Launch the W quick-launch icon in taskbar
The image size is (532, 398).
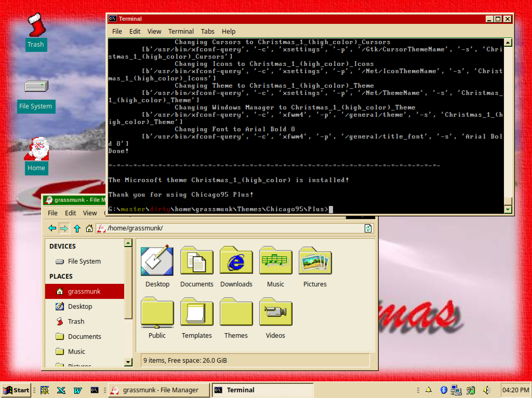click(x=78, y=390)
